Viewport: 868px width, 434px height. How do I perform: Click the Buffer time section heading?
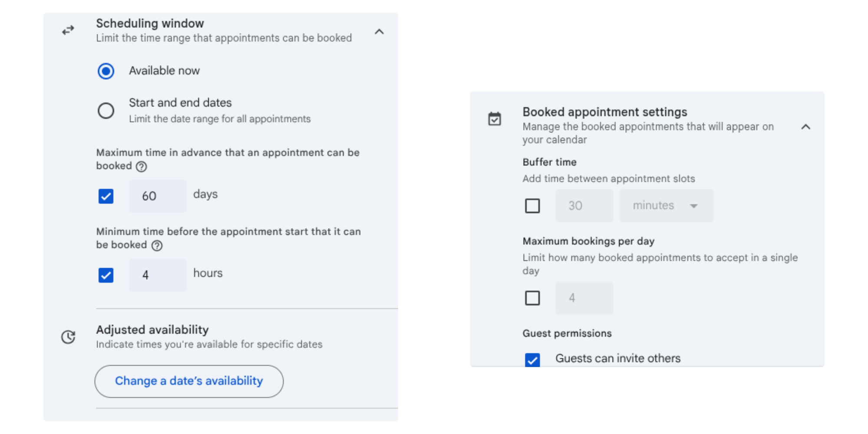(549, 162)
